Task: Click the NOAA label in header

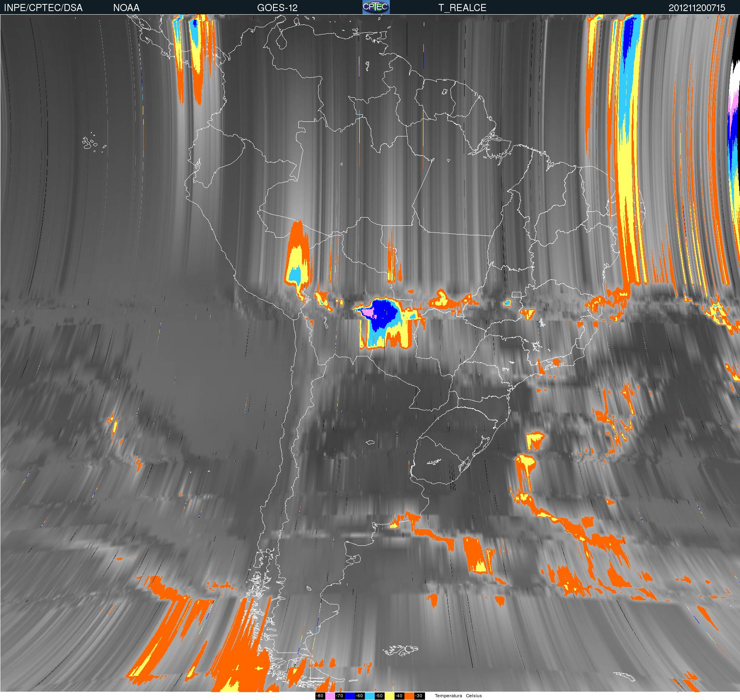Action: [126, 8]
